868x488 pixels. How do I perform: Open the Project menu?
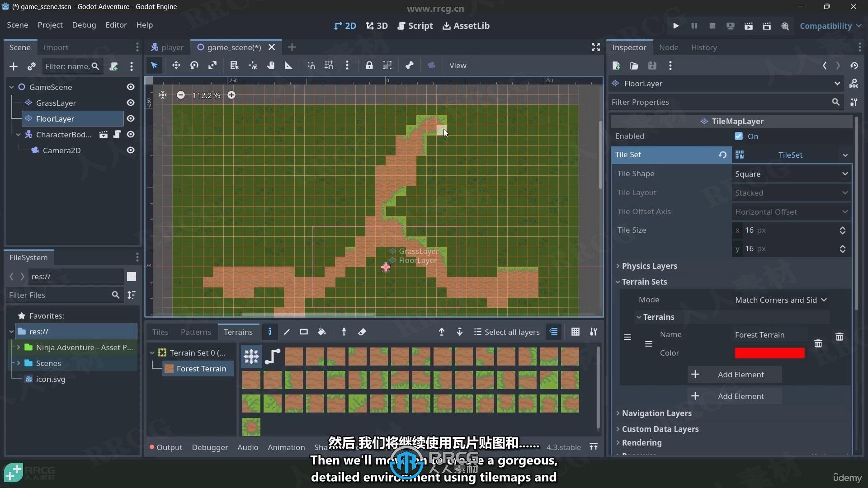[50, 25]
